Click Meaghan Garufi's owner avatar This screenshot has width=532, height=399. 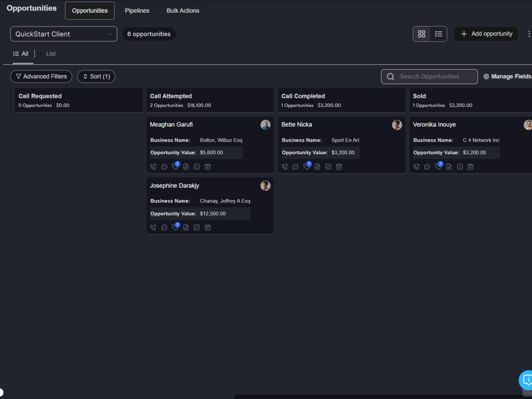[x=265, y=124]
